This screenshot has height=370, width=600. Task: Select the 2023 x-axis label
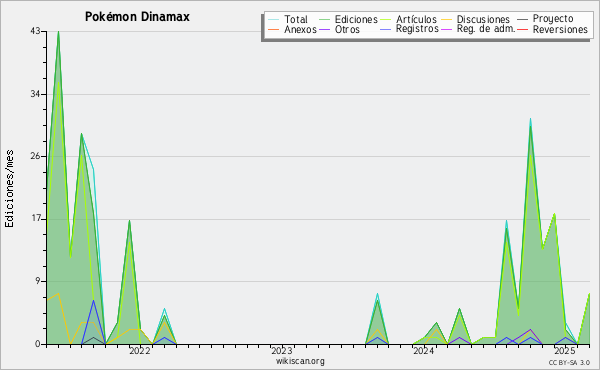[x=282, y=351]
